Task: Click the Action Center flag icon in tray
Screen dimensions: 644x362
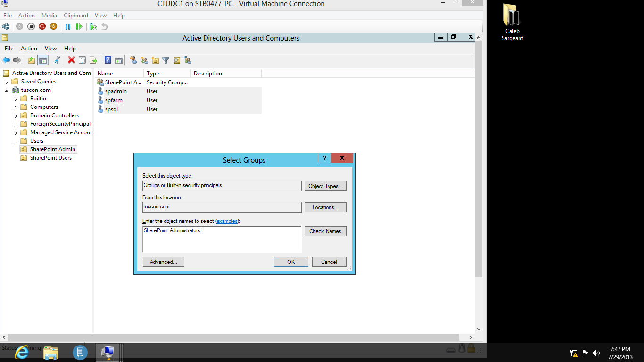Action: coord(585,353)
